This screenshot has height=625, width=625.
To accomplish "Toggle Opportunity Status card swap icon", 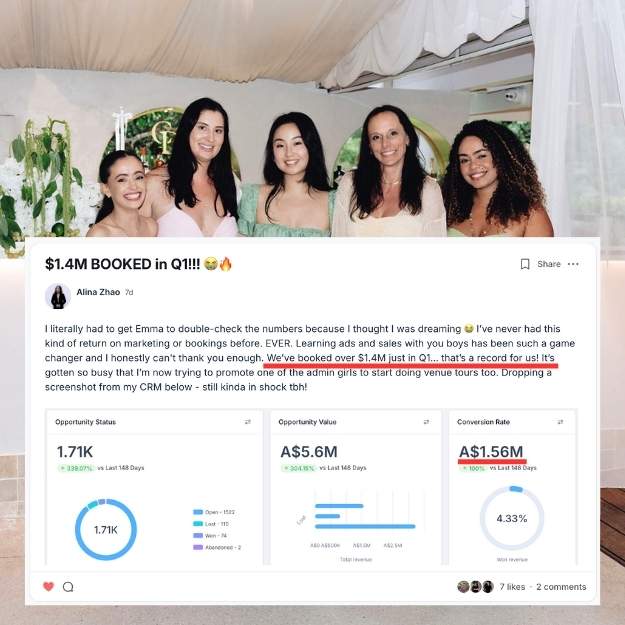I will pyautogui.click(x=248, y=422).
